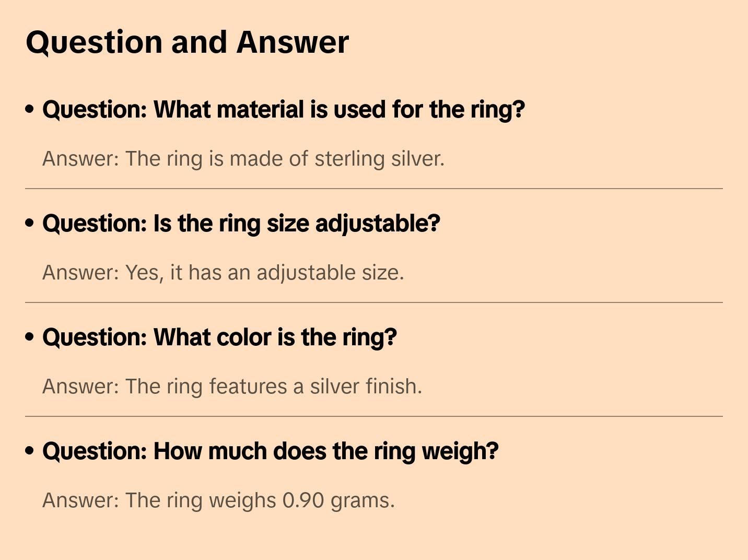Screen dimensions: 748x560
Task: Click the bullet beside the color question
Action: [30, 337]
